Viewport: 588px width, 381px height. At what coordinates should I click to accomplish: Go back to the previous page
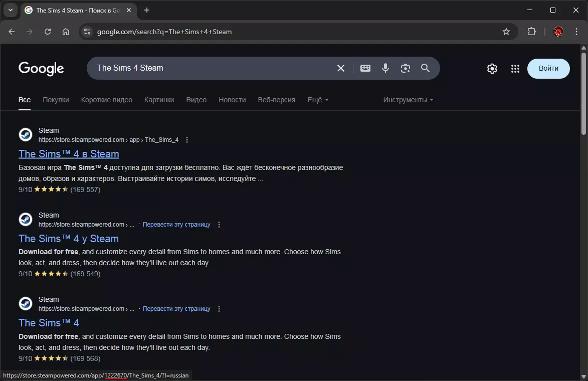coord(12,32)
